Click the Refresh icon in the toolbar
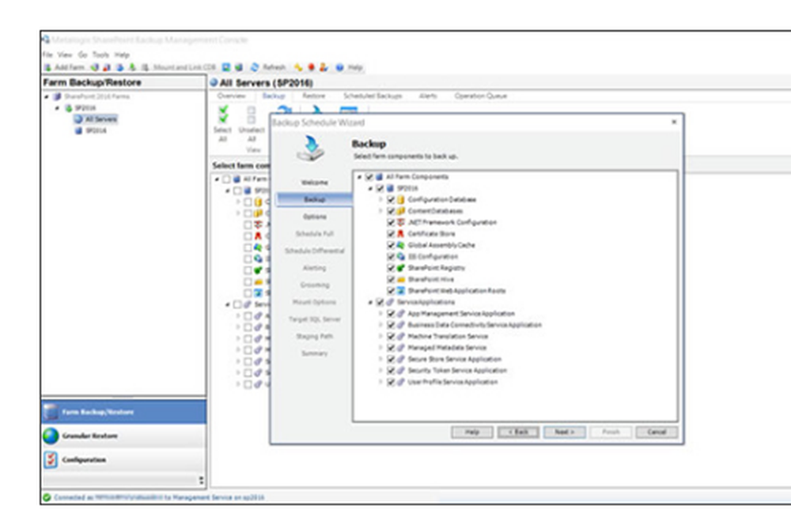Screen dimensions: 791x532 (255, 67)
